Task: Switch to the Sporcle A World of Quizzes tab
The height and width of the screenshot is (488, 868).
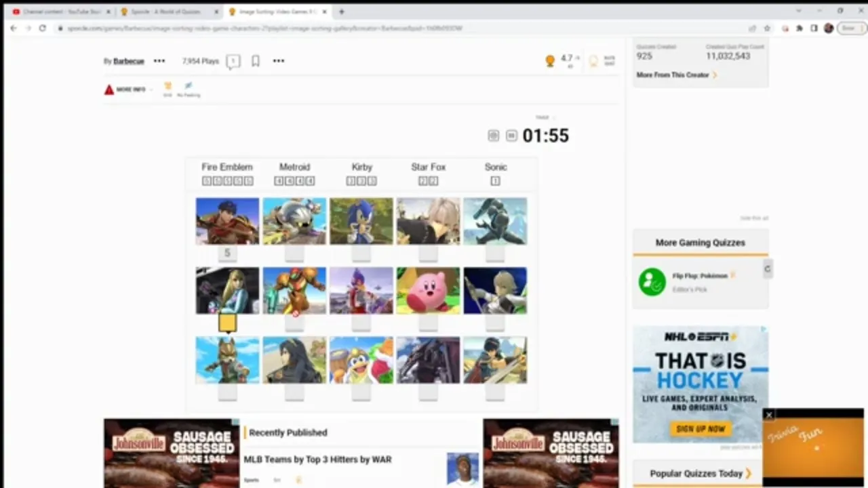Action: tap(168, 12)
